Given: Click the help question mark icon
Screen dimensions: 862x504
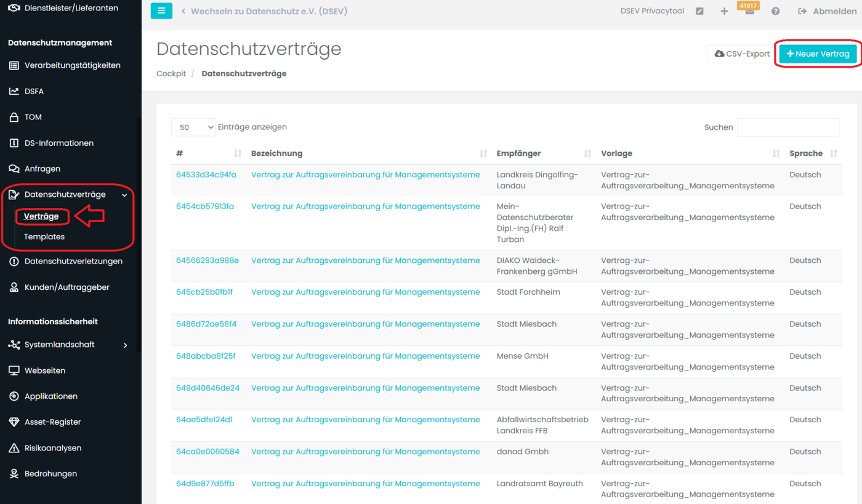Looking at the screenshot, I should tap(775, 12).
